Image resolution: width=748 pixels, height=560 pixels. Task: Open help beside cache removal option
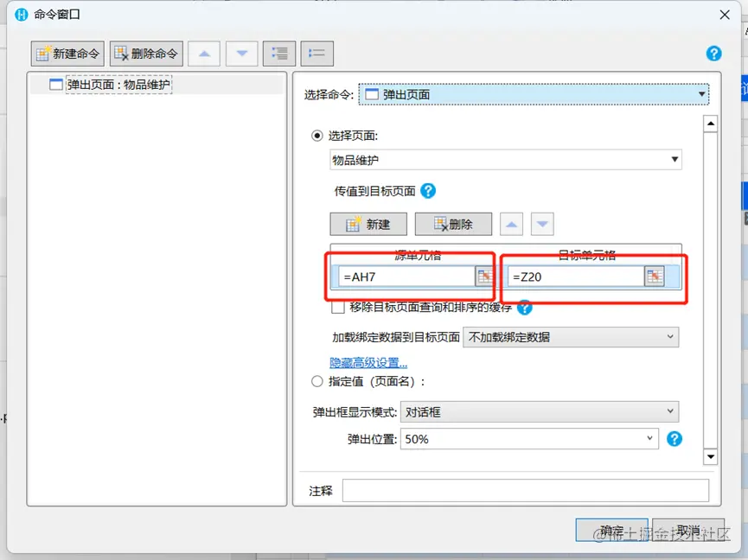click(524, 308)
